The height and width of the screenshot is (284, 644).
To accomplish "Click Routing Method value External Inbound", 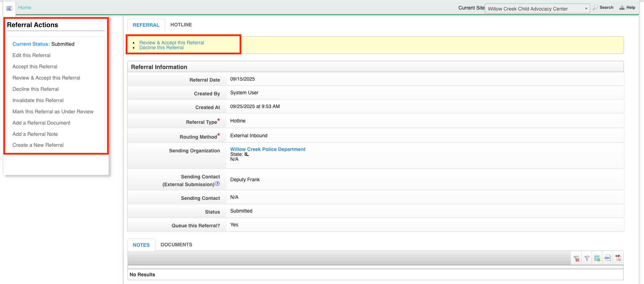I will [249, 135].
